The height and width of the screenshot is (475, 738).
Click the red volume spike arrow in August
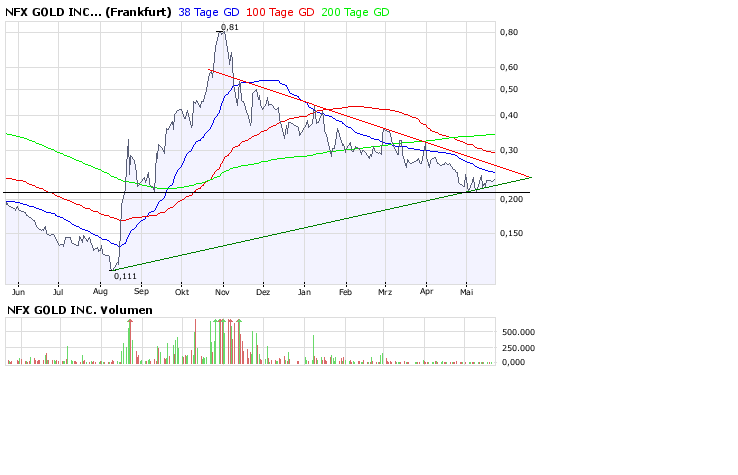coord(130,321)
